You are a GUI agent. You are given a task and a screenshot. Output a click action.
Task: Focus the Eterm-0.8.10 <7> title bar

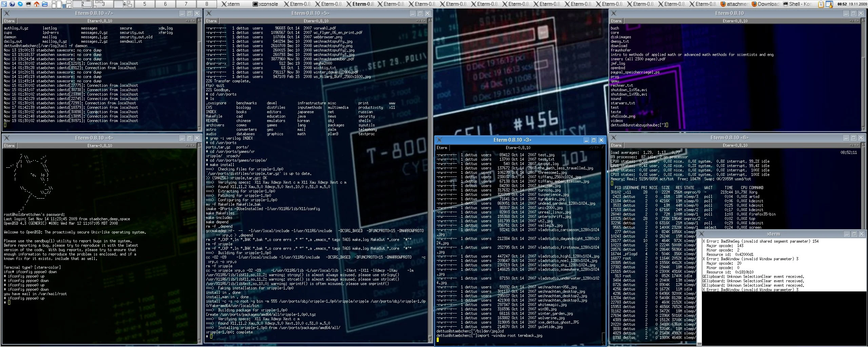point(94,13)
